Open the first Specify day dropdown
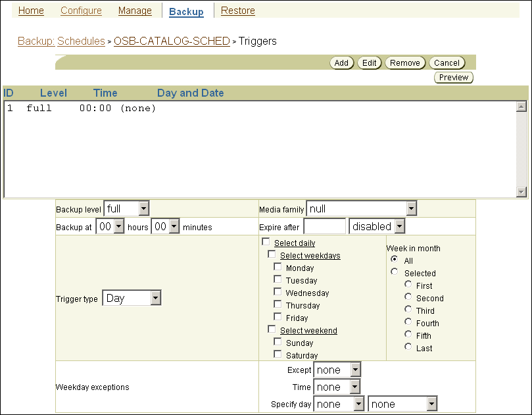Screen dimensions: 532x415 click(339, 404)
